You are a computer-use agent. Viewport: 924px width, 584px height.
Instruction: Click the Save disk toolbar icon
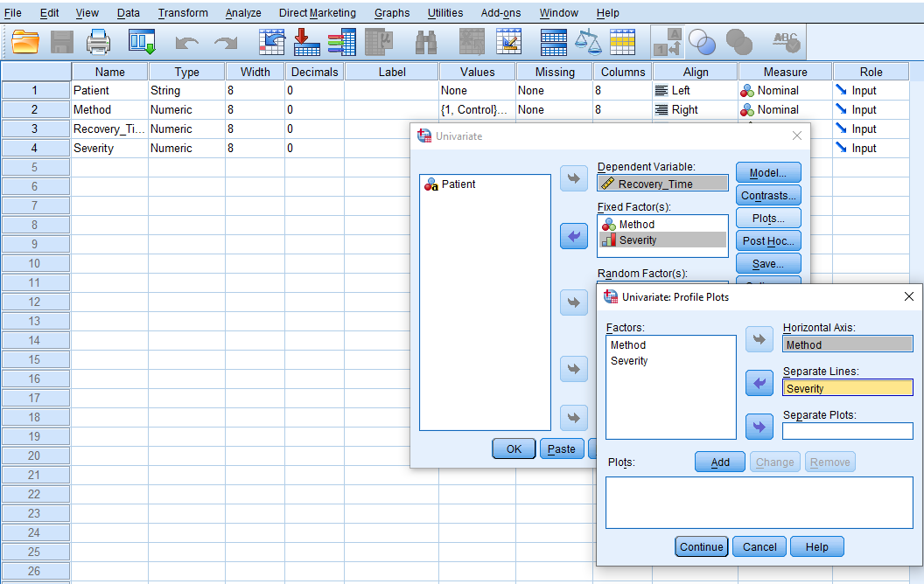pyautogui.click(x=62, y=42)
